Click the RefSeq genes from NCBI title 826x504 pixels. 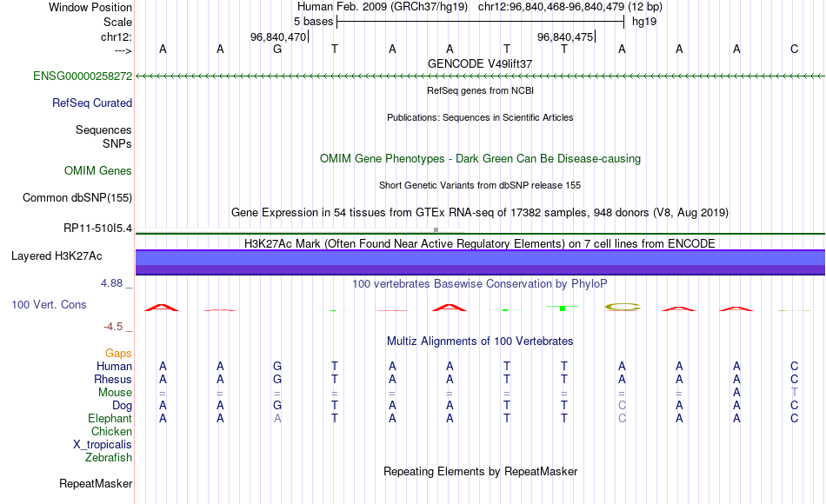pyautogui.click(x=480, y=90)
